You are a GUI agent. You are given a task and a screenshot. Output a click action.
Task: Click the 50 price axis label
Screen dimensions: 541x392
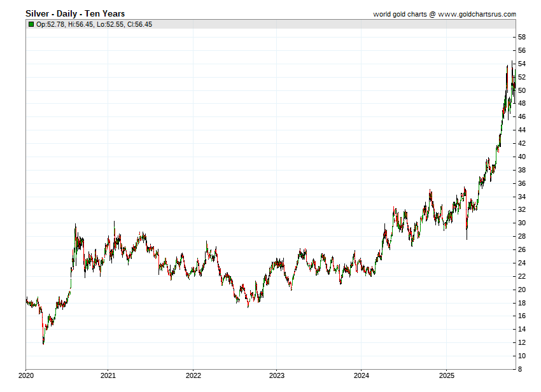522,90
